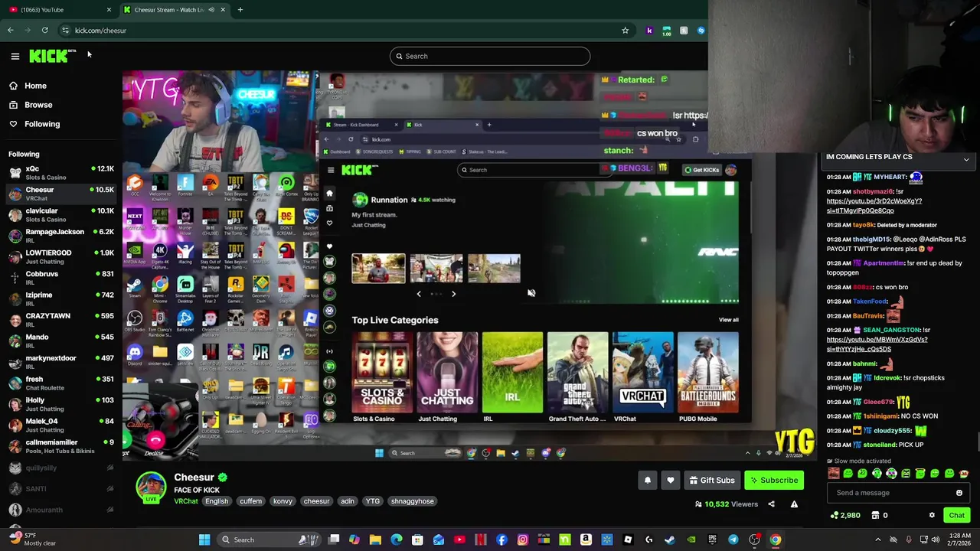Click the Gift Subs button
Screen dimensions: 980x551
(x=711, y=481)
